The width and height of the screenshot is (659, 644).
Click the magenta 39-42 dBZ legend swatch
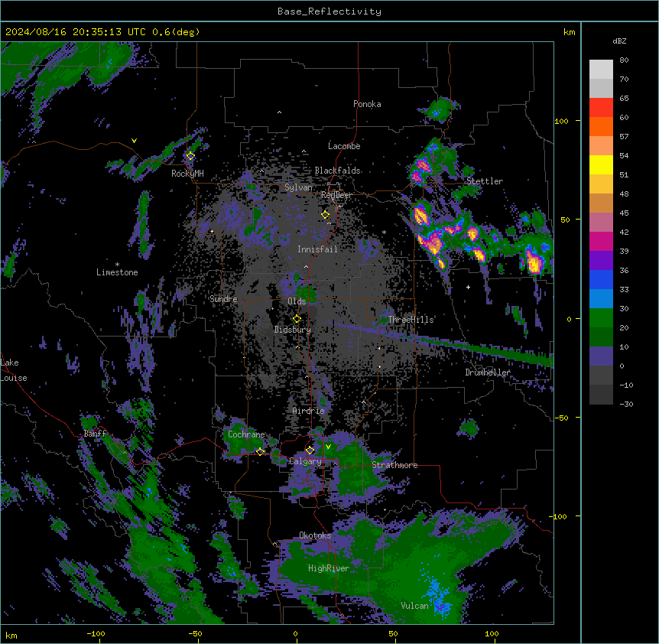601,241
